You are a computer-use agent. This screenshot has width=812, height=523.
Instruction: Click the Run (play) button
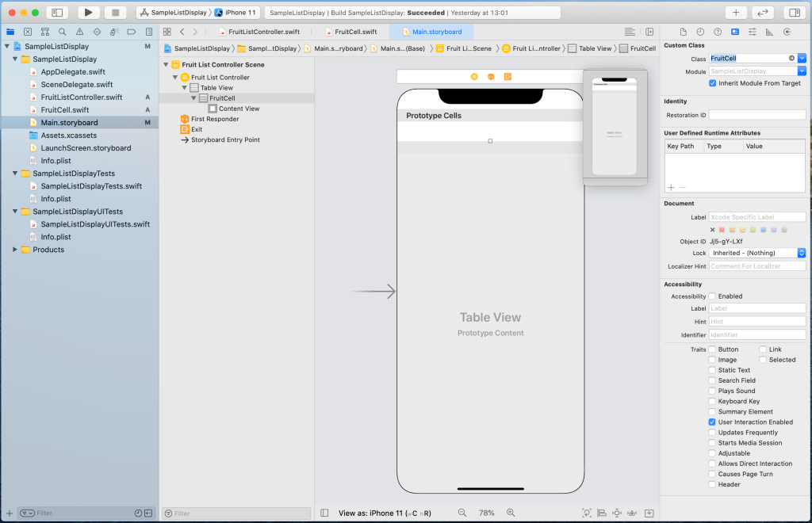89,13
